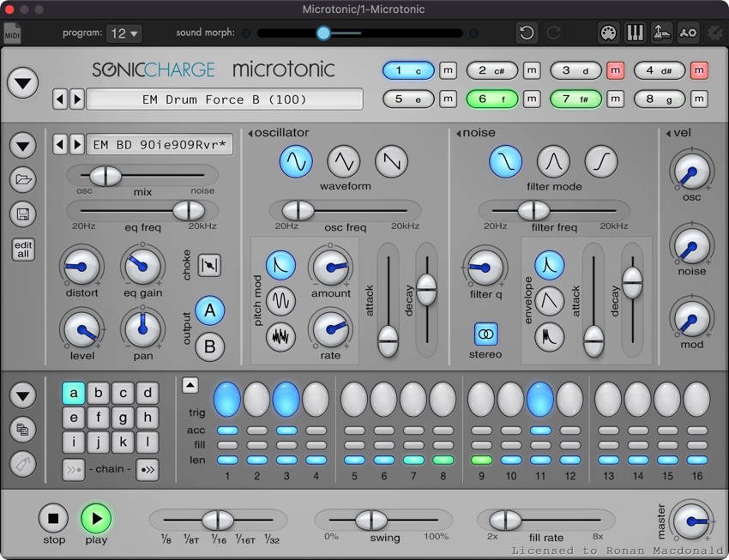Select drum channel 7 f#

pos(575,99)
